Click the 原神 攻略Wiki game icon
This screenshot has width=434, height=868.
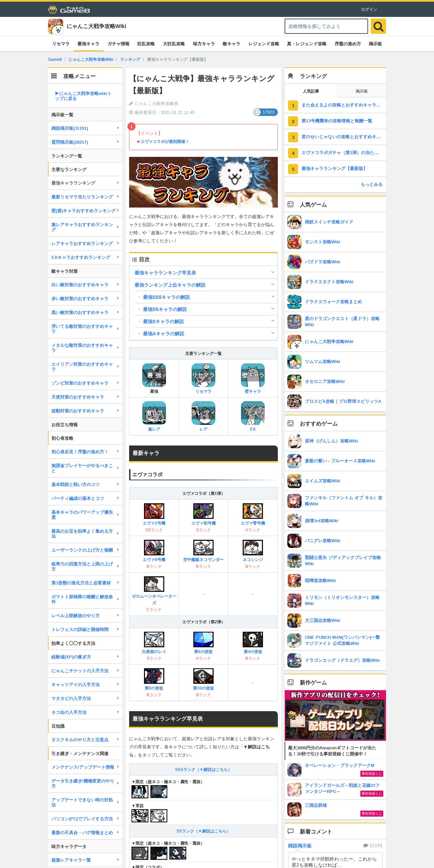click(x=294, y=441)
